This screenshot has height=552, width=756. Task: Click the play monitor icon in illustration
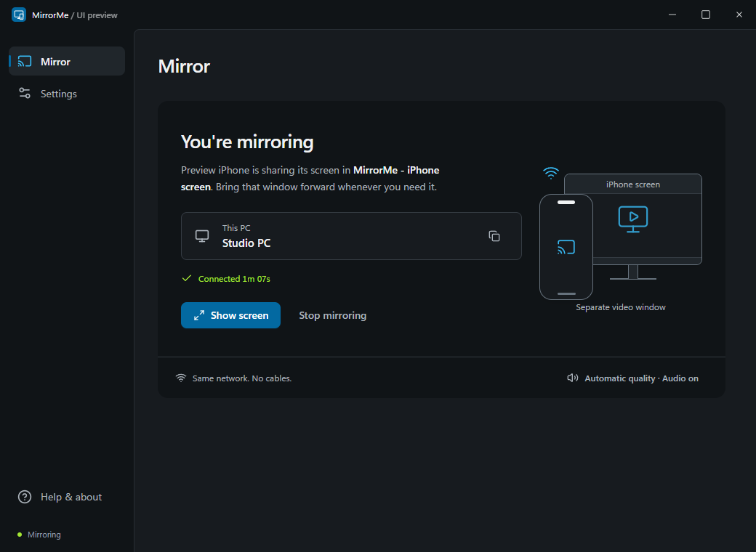[x=633, y=219]
